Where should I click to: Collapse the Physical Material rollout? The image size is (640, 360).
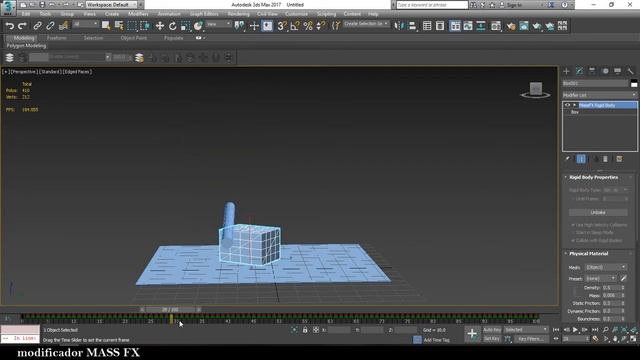[589, 254]
